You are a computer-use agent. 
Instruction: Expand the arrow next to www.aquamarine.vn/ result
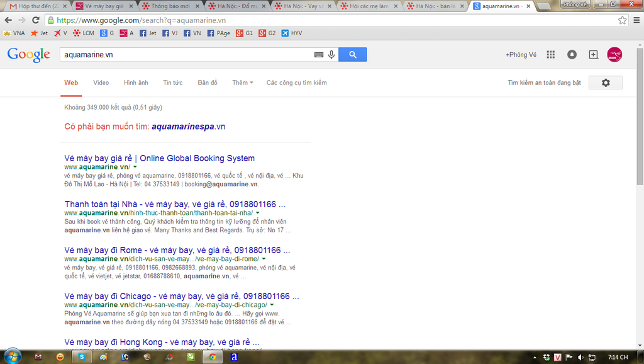135,167
